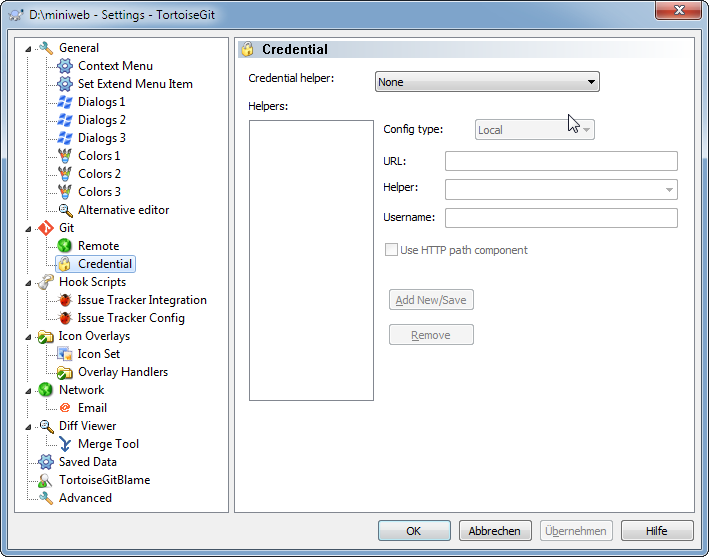The width and height of the screenshot is (709, 557).
Task: Select the Context Menu settings page
Action: point(115,66)
